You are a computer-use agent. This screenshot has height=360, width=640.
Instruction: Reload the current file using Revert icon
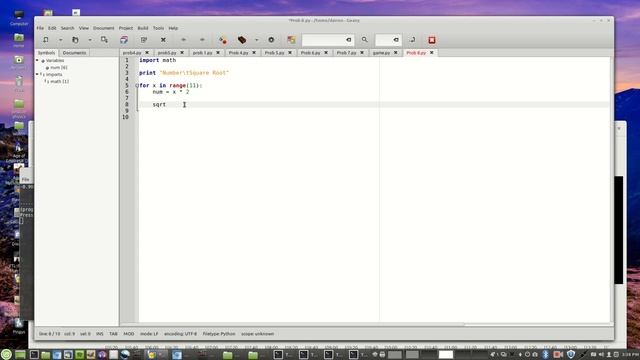[144, 40]
